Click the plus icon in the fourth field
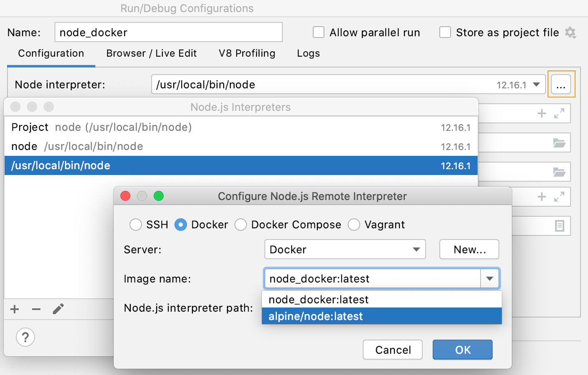Screen dimensions: 588x375 tap(542, 197)
